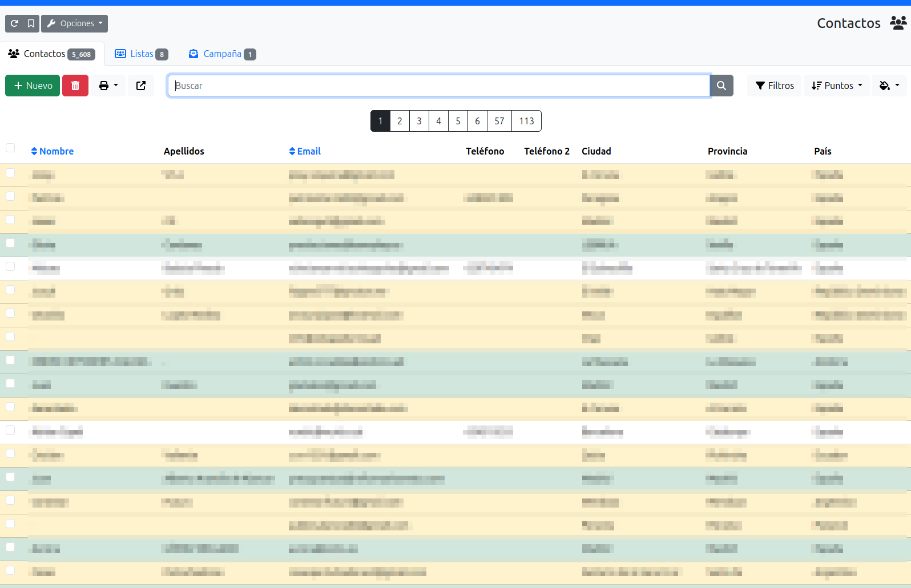Open the Puntos sort dropdown
The image size is (911, 588).
[x=837, y=86]
